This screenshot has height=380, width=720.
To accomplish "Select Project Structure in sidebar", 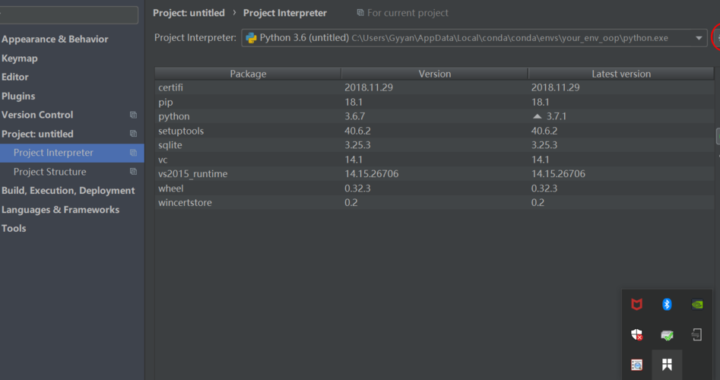I will pos(50,172).
